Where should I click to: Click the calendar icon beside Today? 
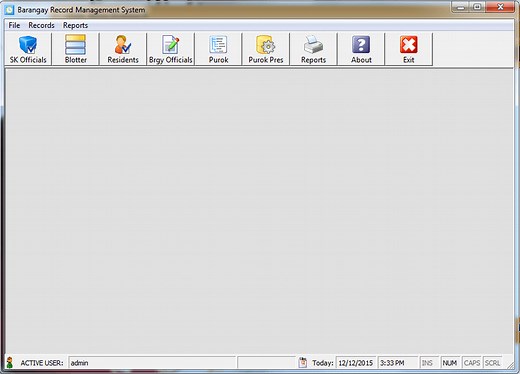click(x=303, y=362)
